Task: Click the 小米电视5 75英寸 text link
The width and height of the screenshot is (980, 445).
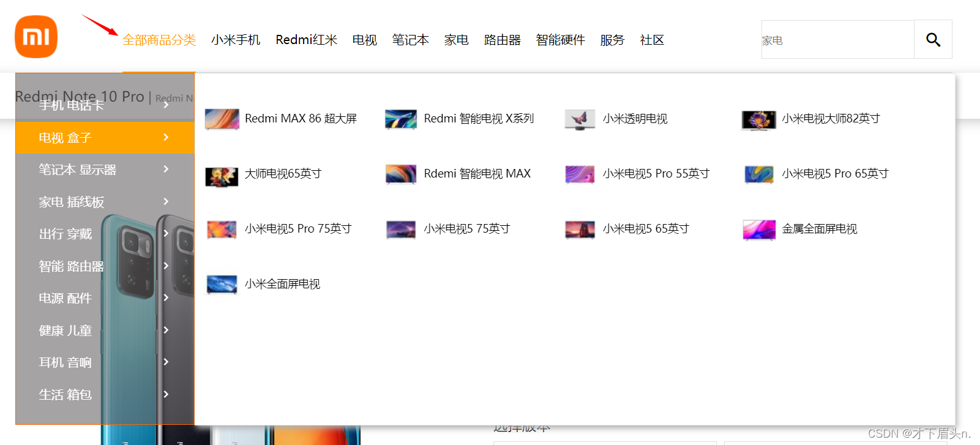Action: pos(467,229)
